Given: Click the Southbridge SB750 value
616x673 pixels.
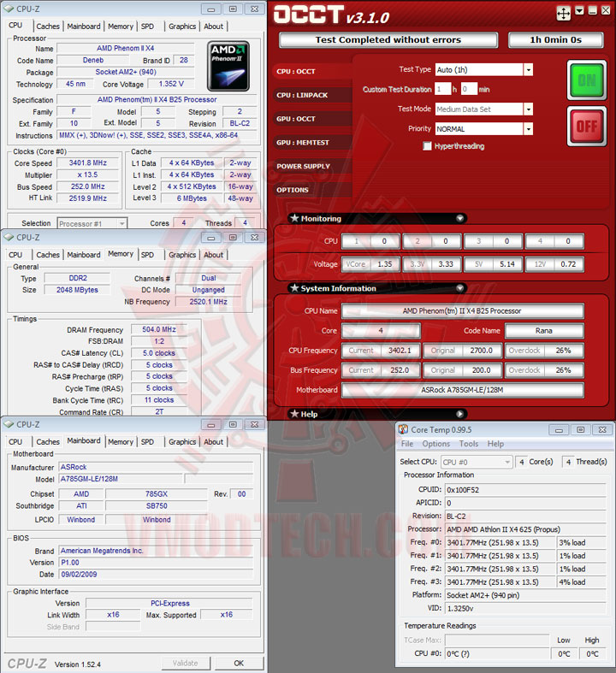Looking at the screenshot, I should tap(157, 506).
